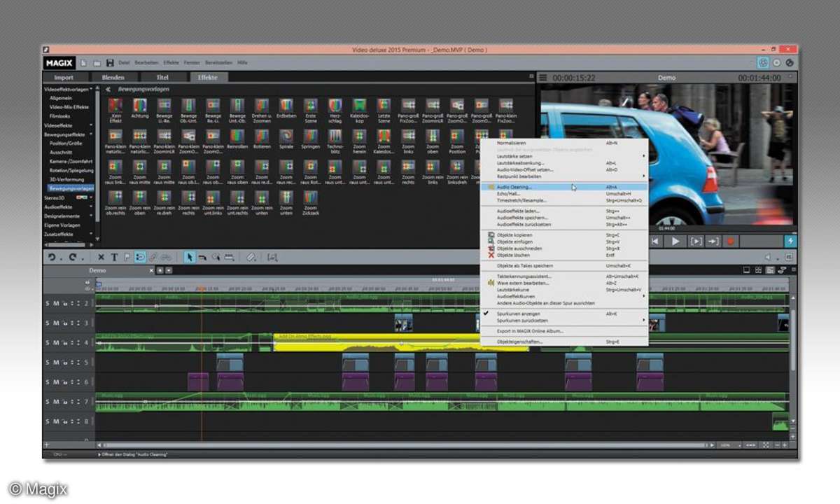Click the redo arrow in edit toolbar
840x504 pixels.
pyautogui.click(x=72, y=258)
